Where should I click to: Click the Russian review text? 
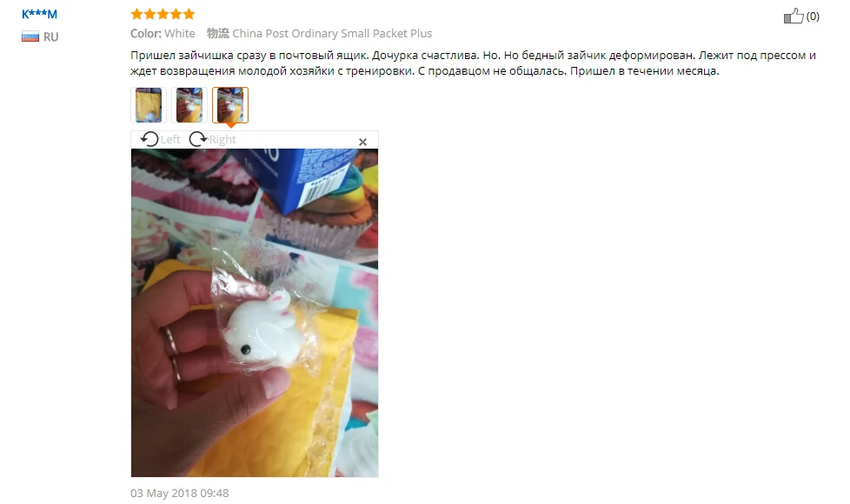(473, 63)
